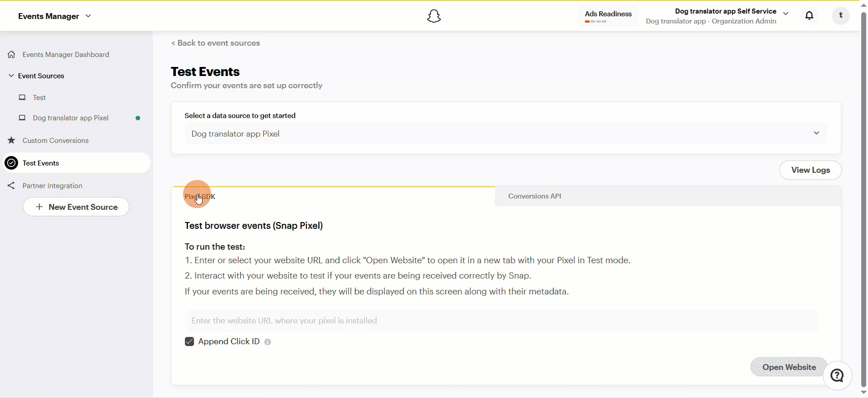Click the Ads Readiness progress bar

point(595,22)
